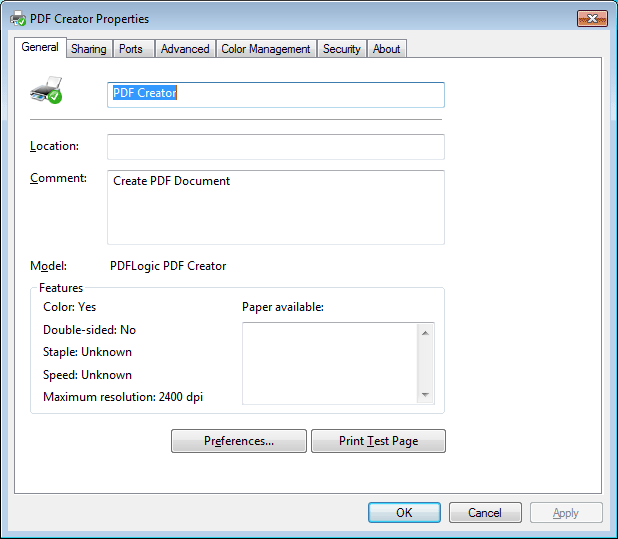Click the 'Double-sided: No' text
618x539 pixels.
pos(89,330)
